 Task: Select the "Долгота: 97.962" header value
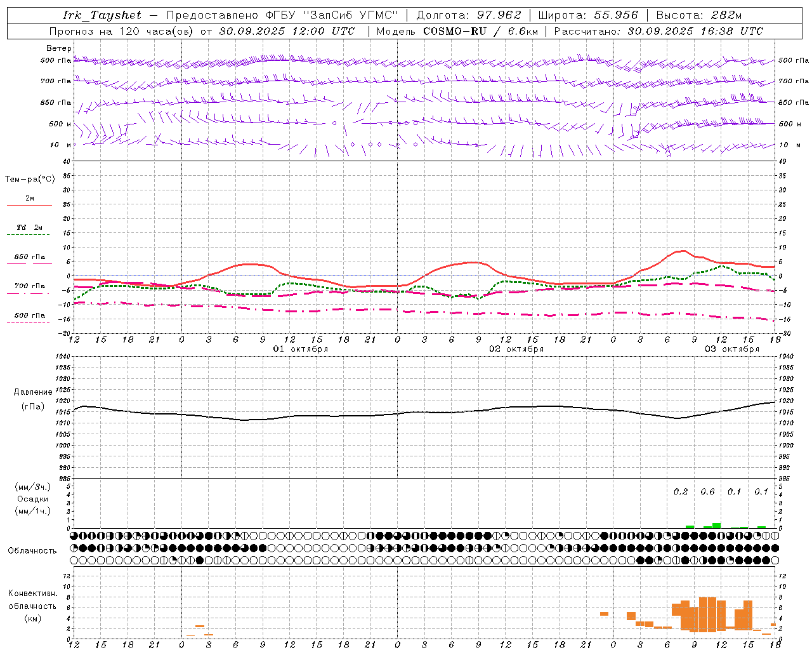point(469,15)
